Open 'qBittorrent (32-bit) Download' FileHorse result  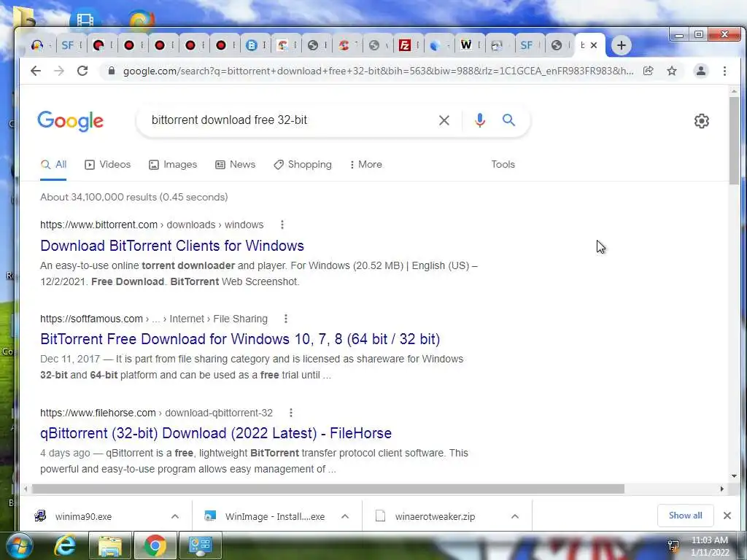(x=216, y=433)
